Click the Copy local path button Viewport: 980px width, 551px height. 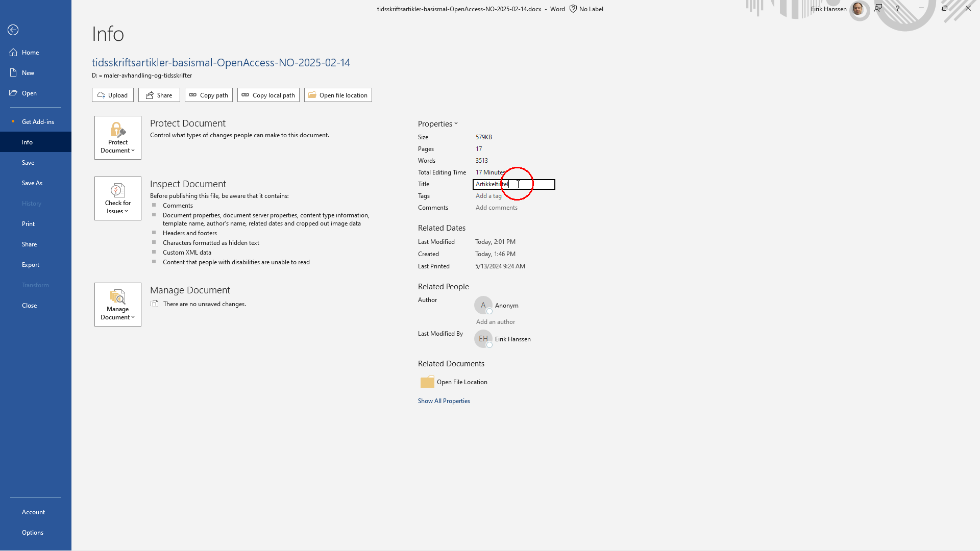pyautogui.click(x=268, y=95)
